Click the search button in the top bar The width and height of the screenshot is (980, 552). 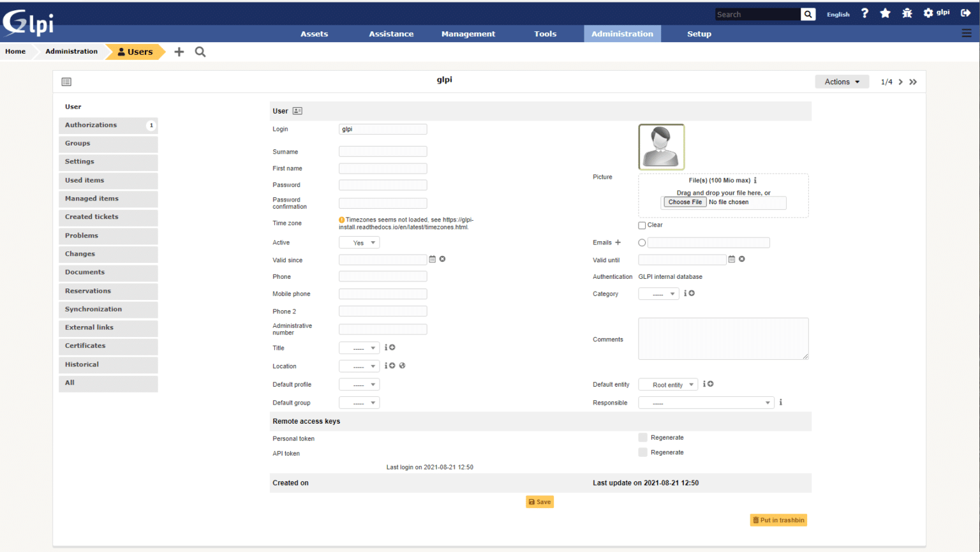(808, 14)
